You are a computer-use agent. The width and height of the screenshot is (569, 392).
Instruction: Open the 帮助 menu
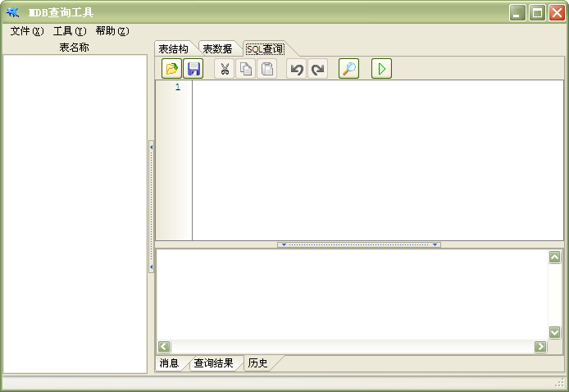112,31
